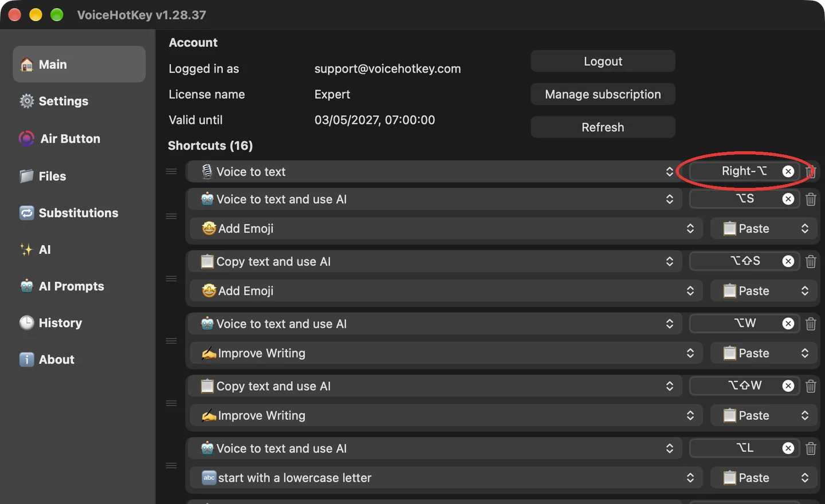Delete the ⌥⇧S shortcut with trash icon
The width and height of the screenshot is (825, 504).
(811, 262)
